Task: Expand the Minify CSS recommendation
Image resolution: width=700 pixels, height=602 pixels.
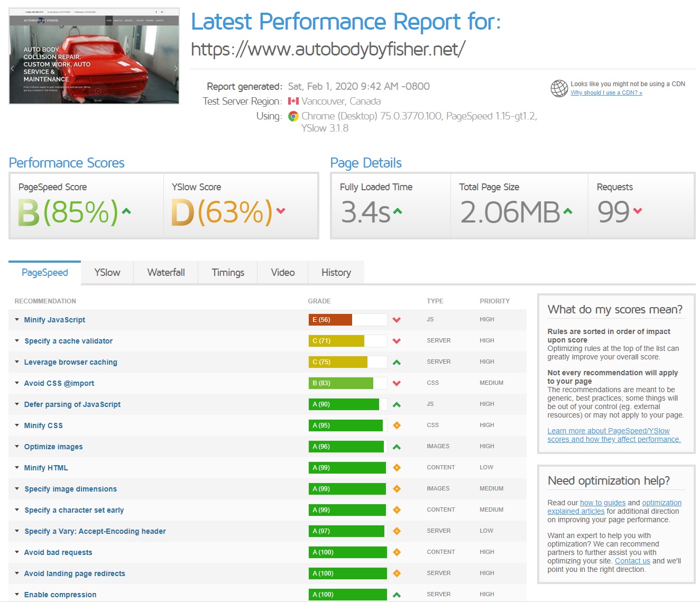Action: pyautogui.click(x=17, y=425)
